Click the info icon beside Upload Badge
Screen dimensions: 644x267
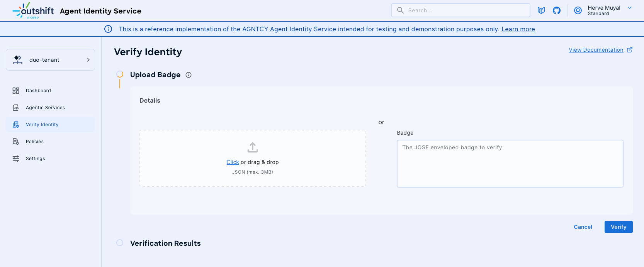pyautogui.click(x=189, y=75)
